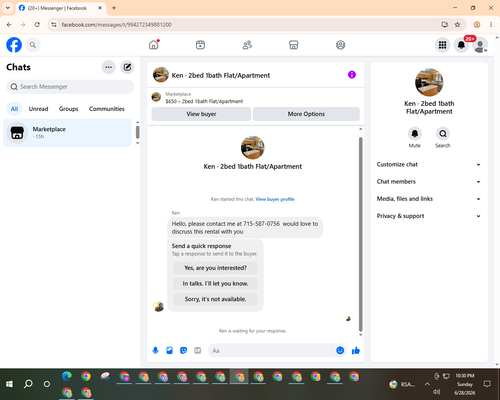The height and width of the screenshot is (400, 500).
Task: Open conversation information purple icon
Action: point(352,75)
